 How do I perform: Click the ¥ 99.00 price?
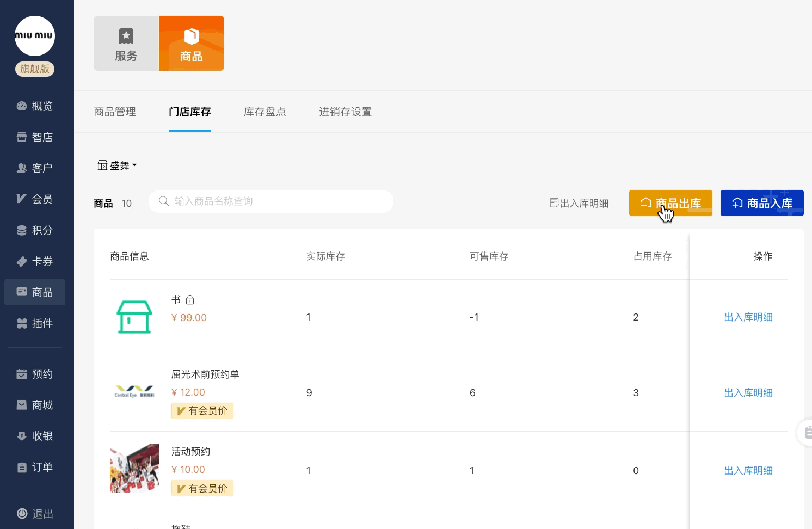pos(189,318)
